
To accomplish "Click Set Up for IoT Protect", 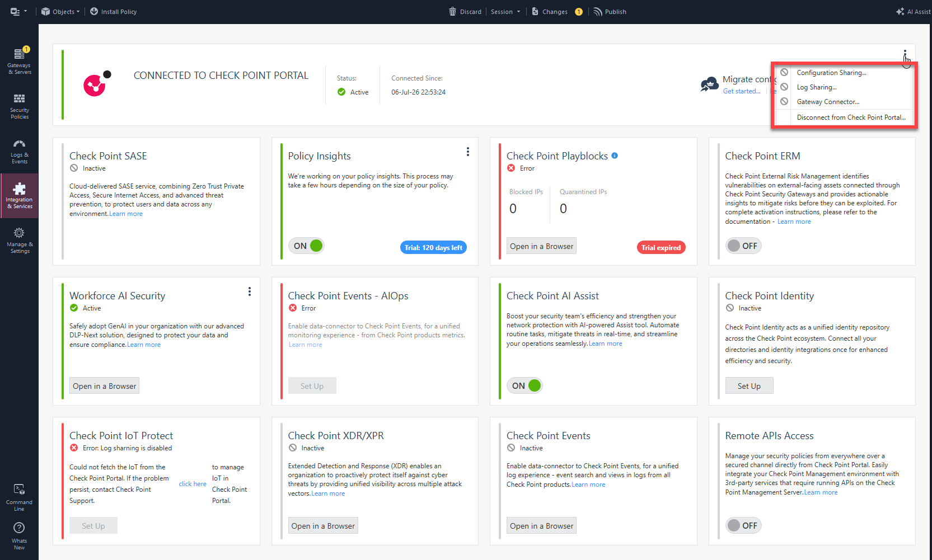I will pyautogui.click(x=93, y=526).
